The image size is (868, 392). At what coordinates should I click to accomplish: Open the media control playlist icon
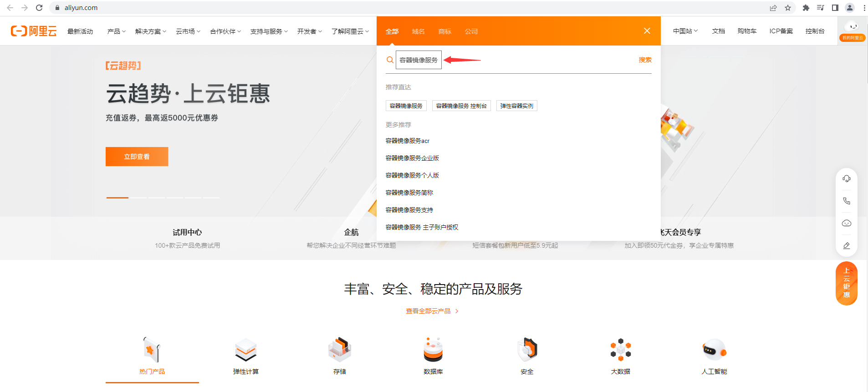point(821,8)
